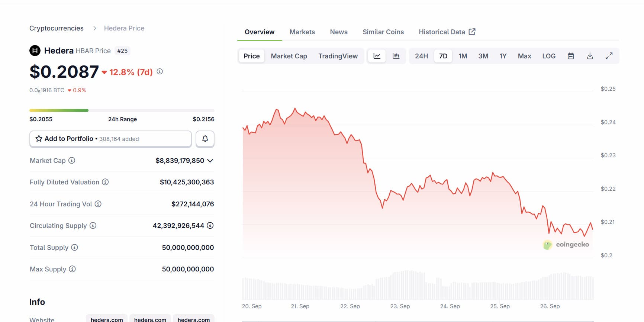
Task: Click the star icon in Add to Portfolio
Action: pyautogui.click(x=39, y=139)
